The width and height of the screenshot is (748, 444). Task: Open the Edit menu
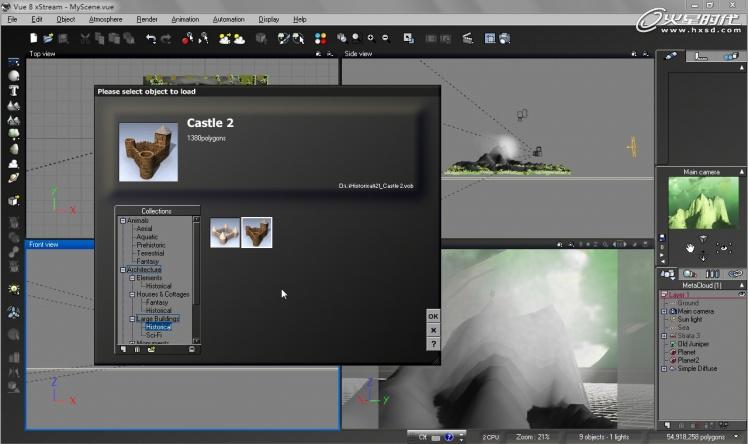pyautogui.click(x=37, y=20)
